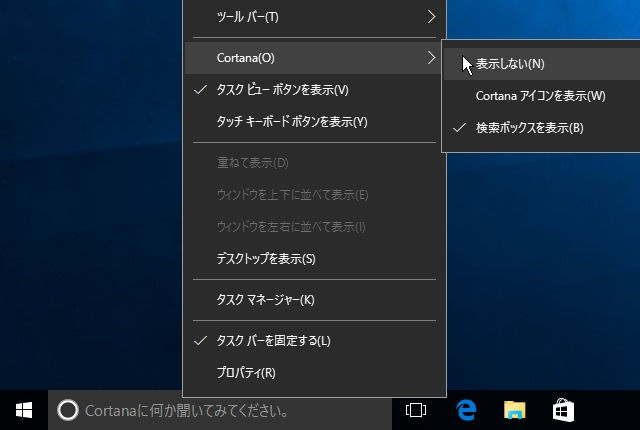Enable タッチ キーボード ボタンを表示(Y)
This screenshot has width=640, height=430.
pos(314,122)
